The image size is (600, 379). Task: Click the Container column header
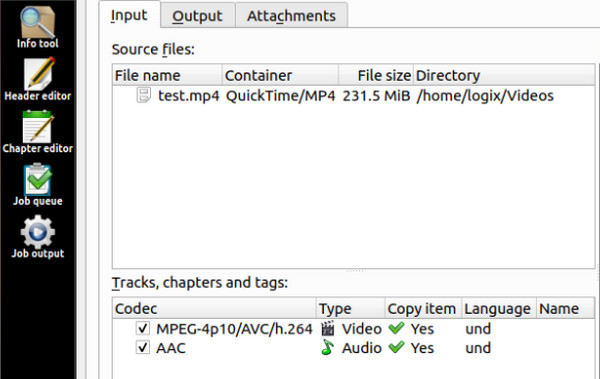[x=280, y=75]
